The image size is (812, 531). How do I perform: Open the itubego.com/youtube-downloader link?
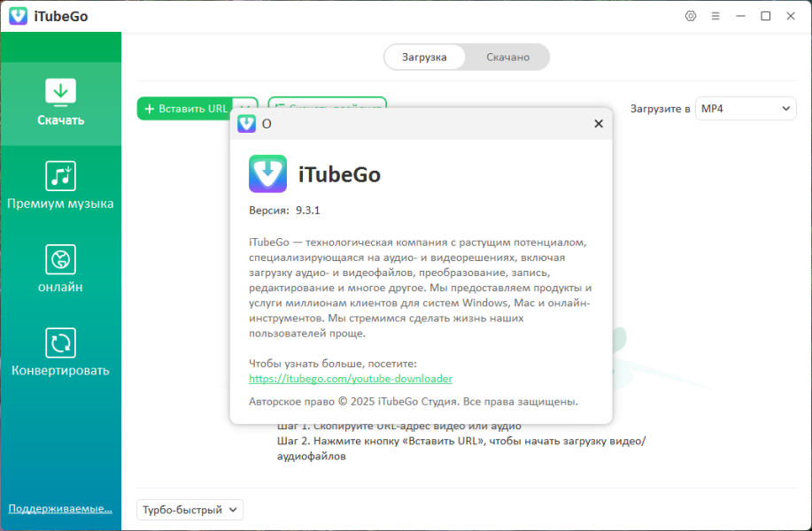pyautogui.click(x=351, y=379)
